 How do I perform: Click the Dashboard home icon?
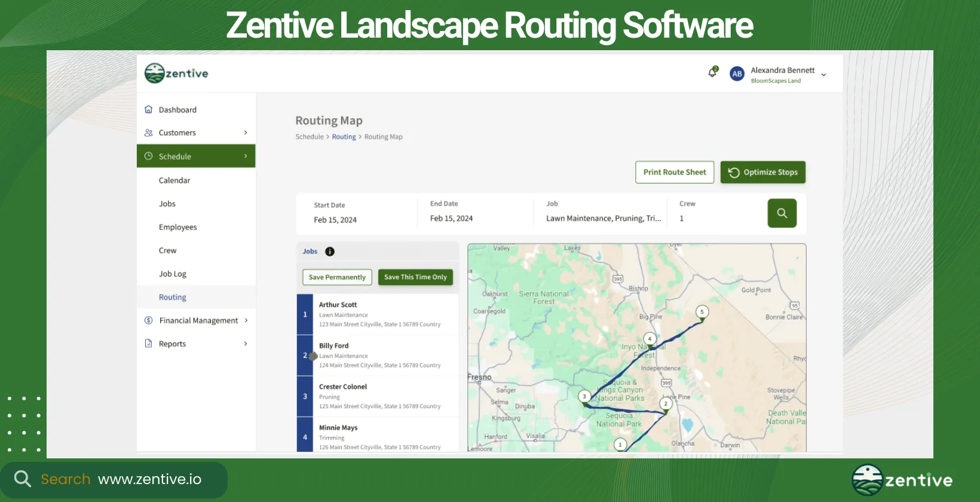[149, 109]
